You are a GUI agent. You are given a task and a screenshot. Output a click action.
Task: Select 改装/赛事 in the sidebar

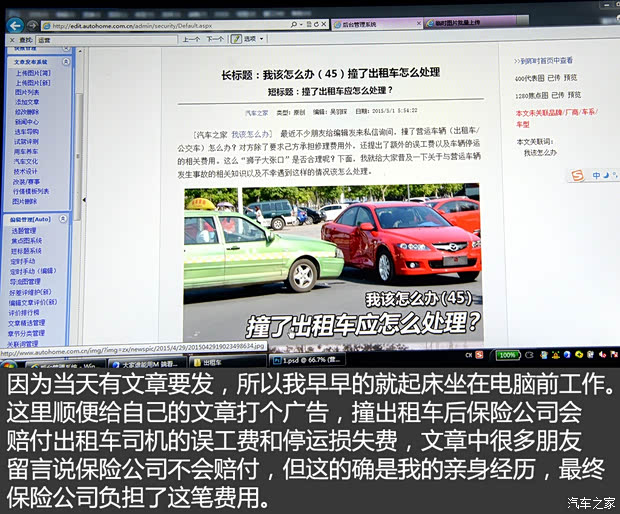(x=26, y=181)
